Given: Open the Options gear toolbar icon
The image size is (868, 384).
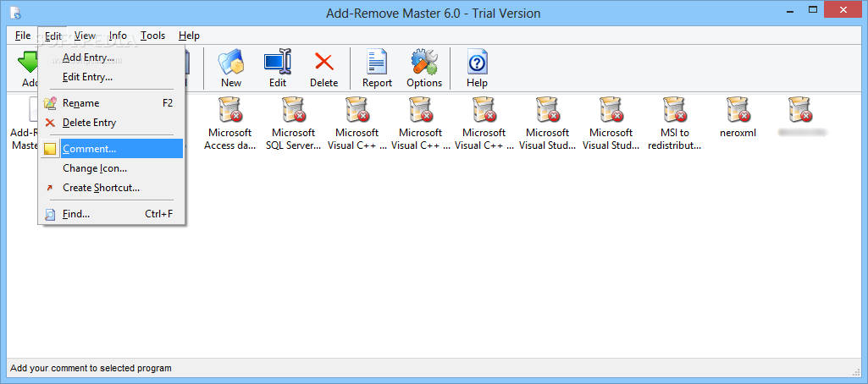Looking at the screenshot, I should pos(424,62).
